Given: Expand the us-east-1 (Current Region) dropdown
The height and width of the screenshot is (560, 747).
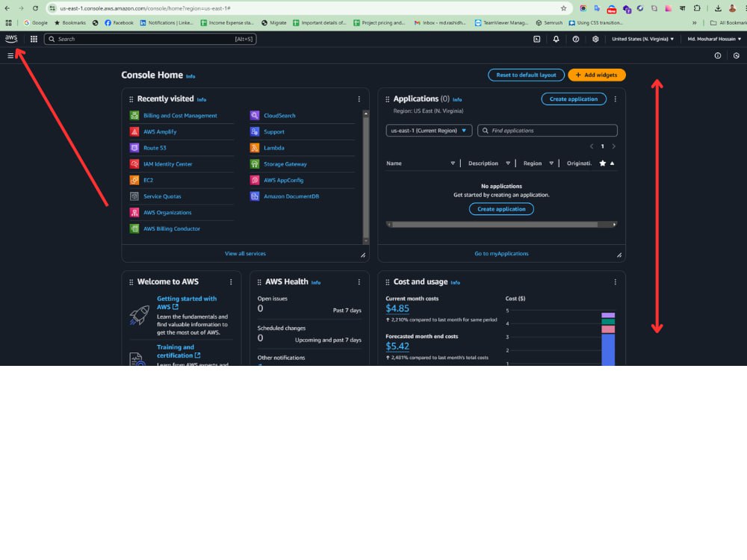Looking at the screenshot, I should [429, 131].
